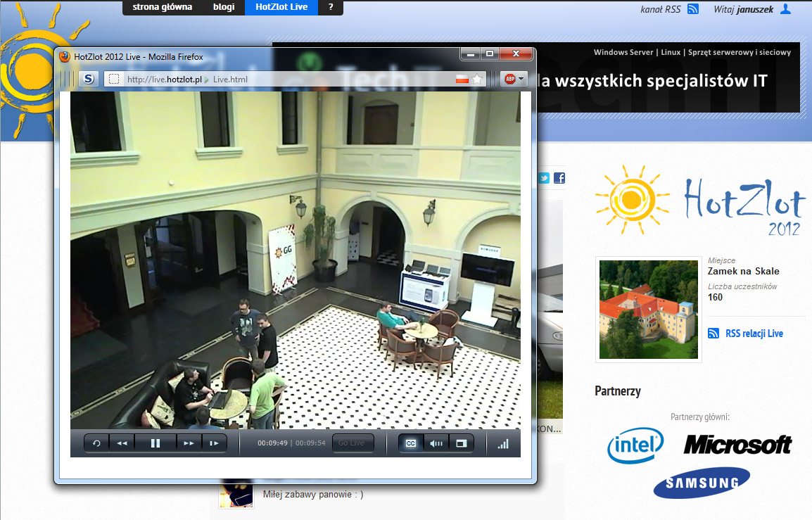Screen dimensions: 812x520
Task: Click the Miłej zabawy panowie comment text
Action: coord(313,495)
